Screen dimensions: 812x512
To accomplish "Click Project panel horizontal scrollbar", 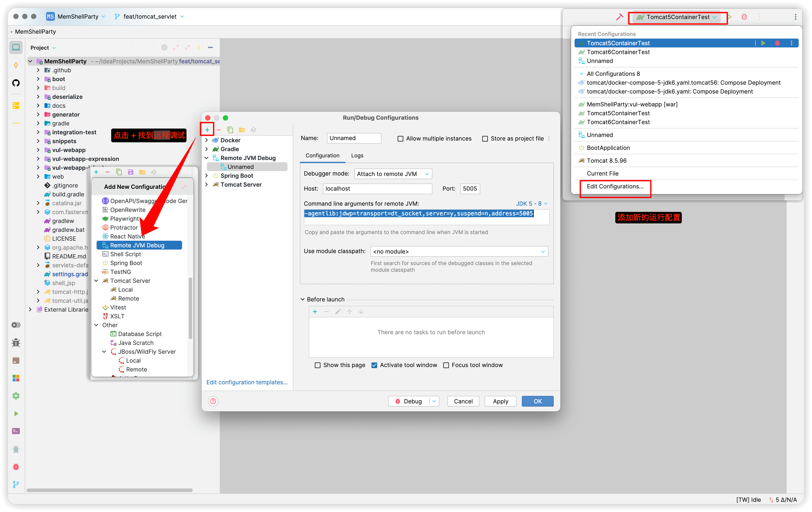I will [x=110, y=490].
